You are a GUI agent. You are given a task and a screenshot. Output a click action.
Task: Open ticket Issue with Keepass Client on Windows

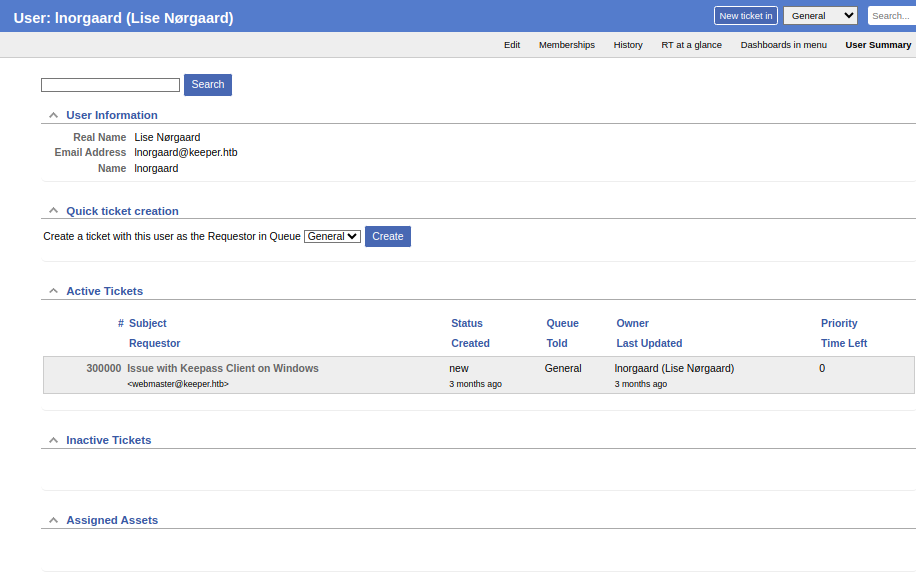point(223,369)
